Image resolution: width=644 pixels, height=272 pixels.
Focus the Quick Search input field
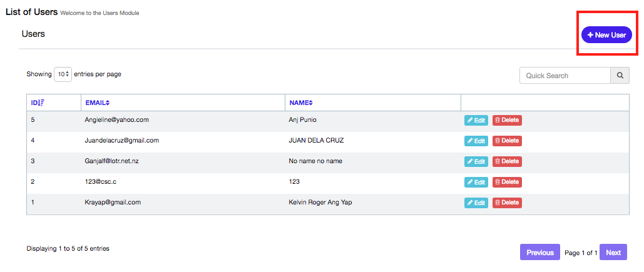coord(565,76)
